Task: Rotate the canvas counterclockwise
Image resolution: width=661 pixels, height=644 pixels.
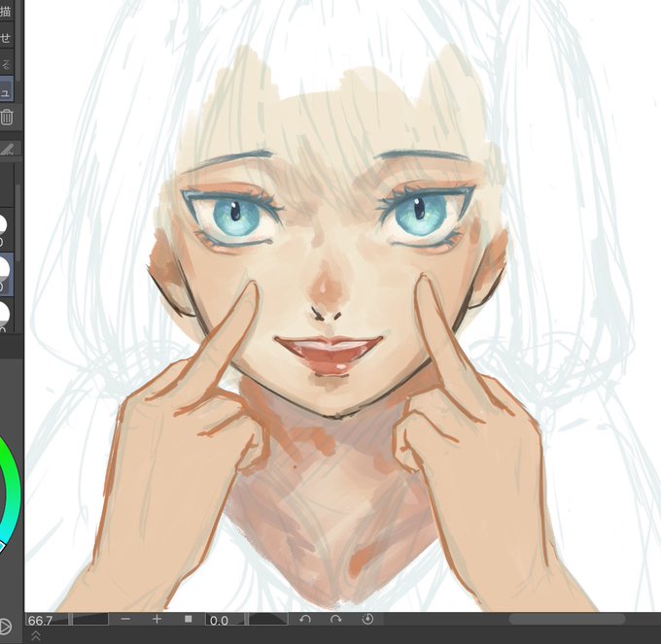Action: pyautogui.click(x=305, y=619)
